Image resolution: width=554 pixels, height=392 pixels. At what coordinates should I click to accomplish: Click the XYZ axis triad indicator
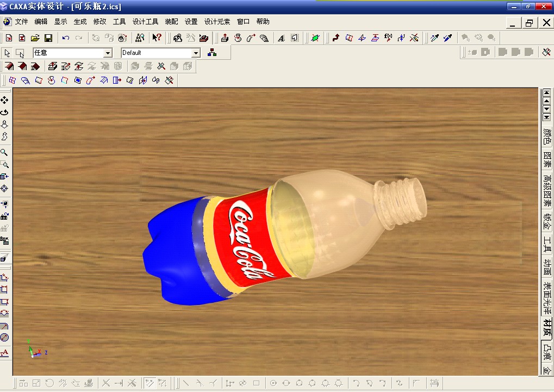tap(37, 349)
